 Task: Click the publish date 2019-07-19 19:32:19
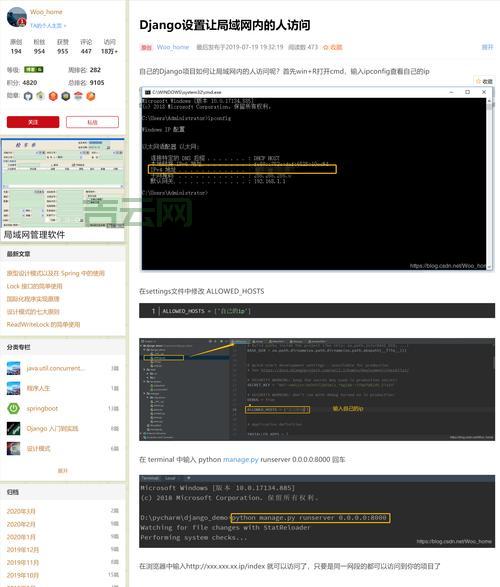click(x=254, y=47)
